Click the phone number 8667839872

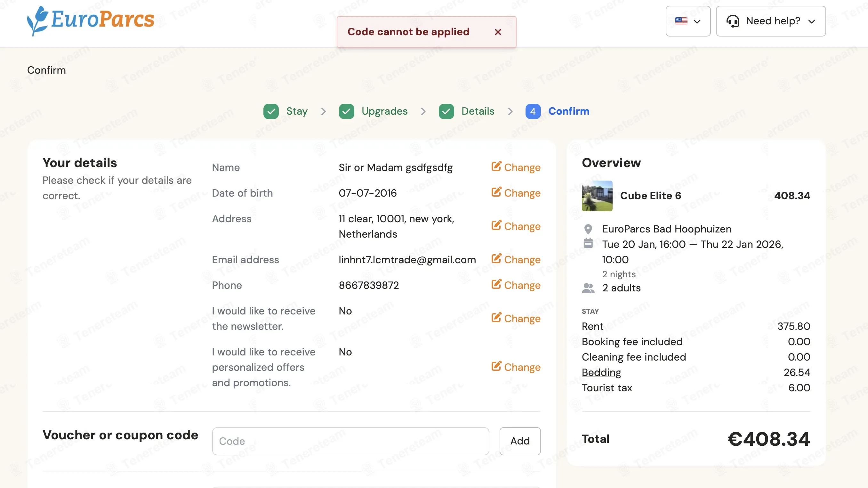tap(369, 285)
